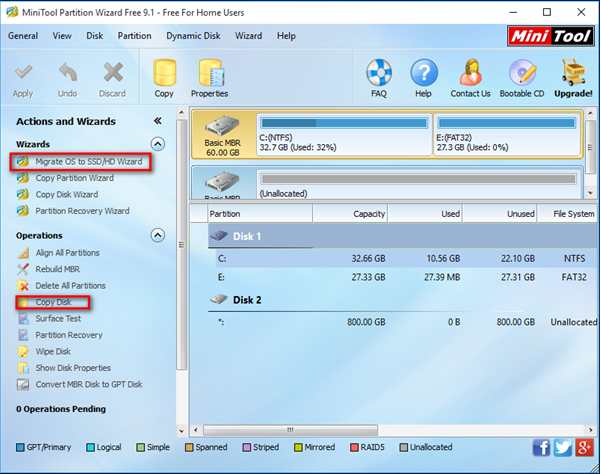Run the Surface Test operation

tap(58, 319)
